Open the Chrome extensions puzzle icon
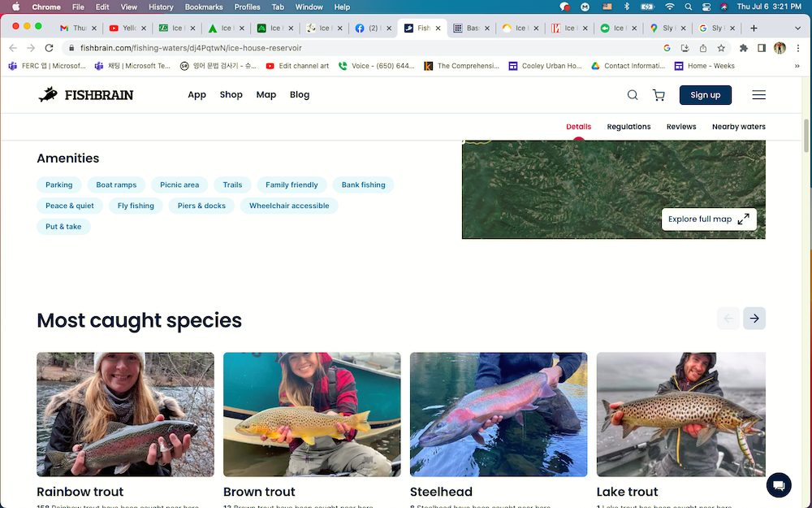This screenshot has height=508, width=812. point(744,48)
